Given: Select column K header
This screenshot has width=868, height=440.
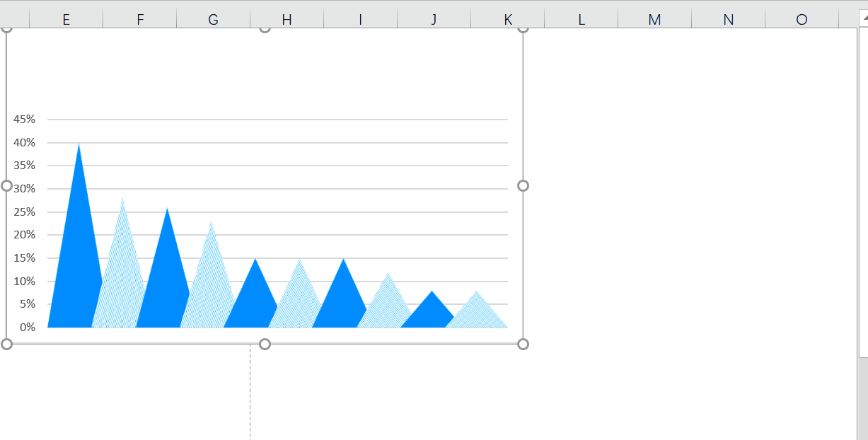Looking at the screenshot, I should pyautogui.click(x=508, y=19).
